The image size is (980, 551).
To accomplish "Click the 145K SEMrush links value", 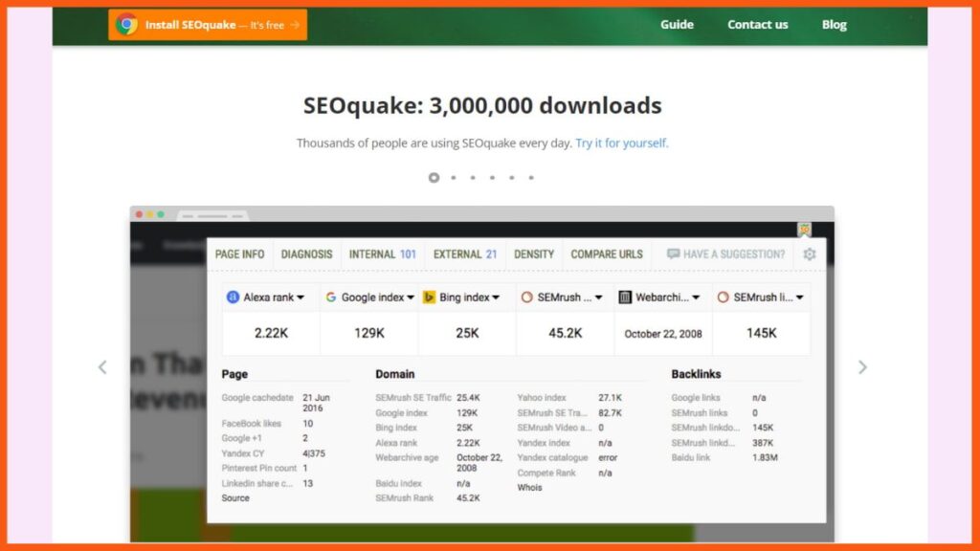I will point(761,334).
